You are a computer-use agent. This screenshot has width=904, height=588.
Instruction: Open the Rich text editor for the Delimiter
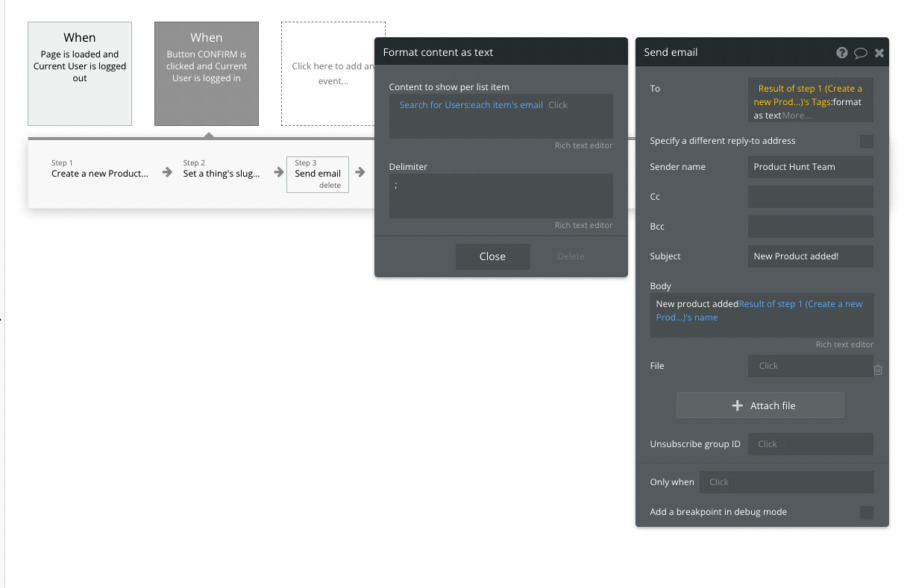click(584, 224)
